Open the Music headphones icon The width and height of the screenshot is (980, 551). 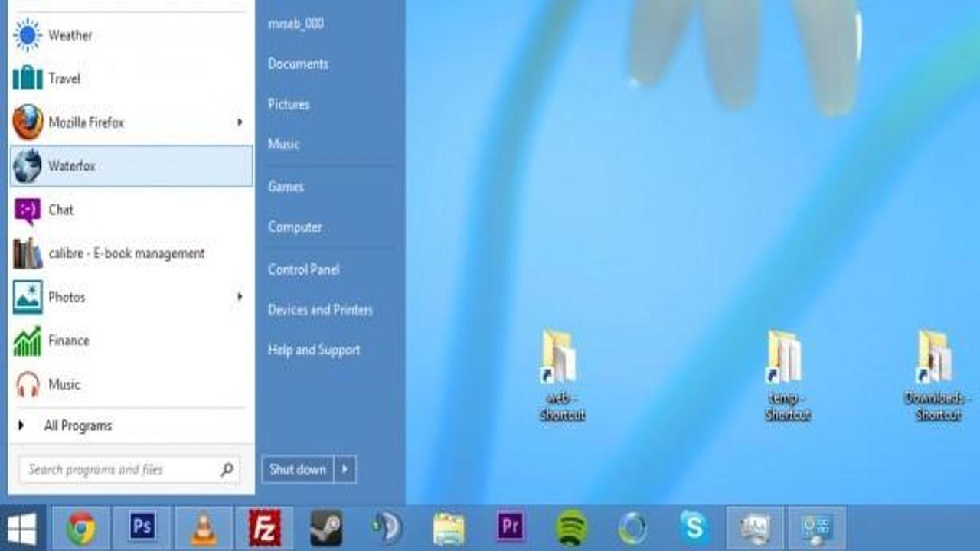click(x=28, y=384)
